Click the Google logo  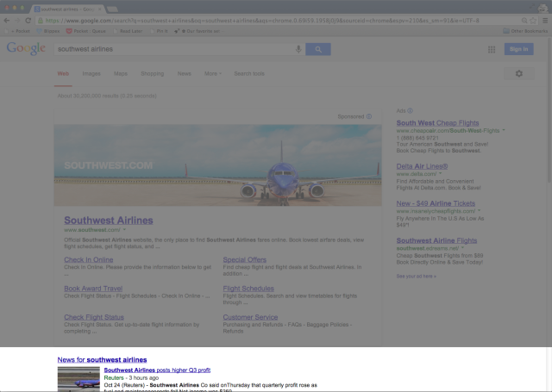click(x=26, y=48)
